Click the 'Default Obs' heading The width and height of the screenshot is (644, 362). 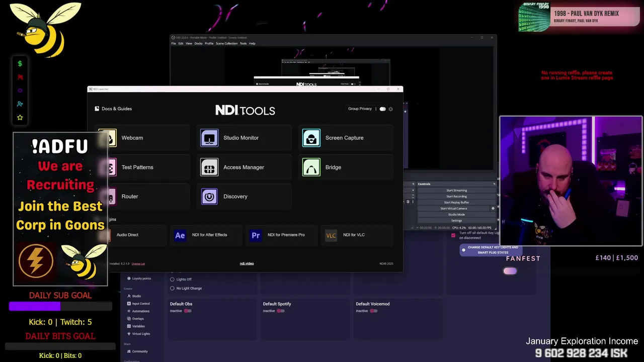[x=181, y=304]
